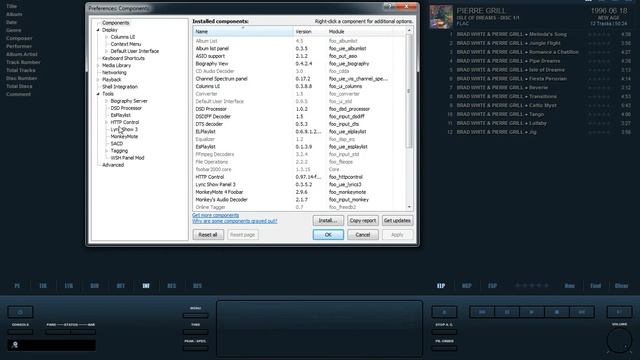Select Keyboard Shortcuts in preferences tree
The width and height of the screenshot is (640, 360).
click(x=123, y=58)
